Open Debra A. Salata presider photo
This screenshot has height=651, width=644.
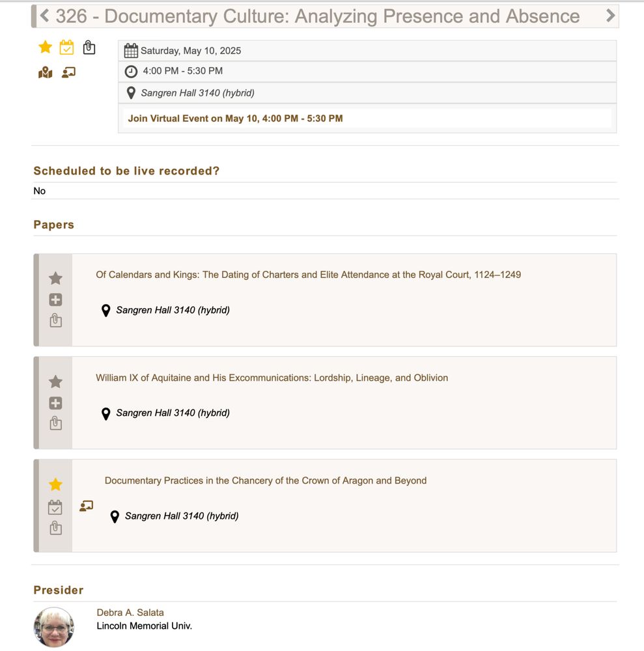coord(54,628)
